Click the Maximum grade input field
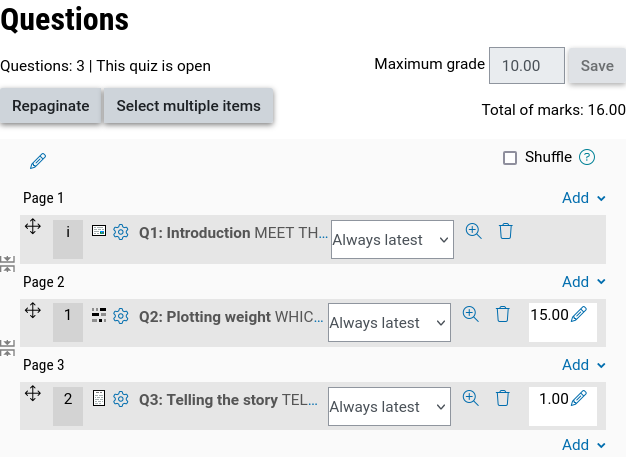The image size is (626, 466). click(x=526, y=66)
